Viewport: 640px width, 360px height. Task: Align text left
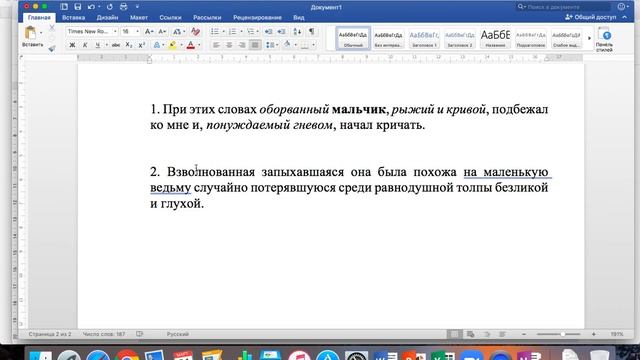(216, 45)
